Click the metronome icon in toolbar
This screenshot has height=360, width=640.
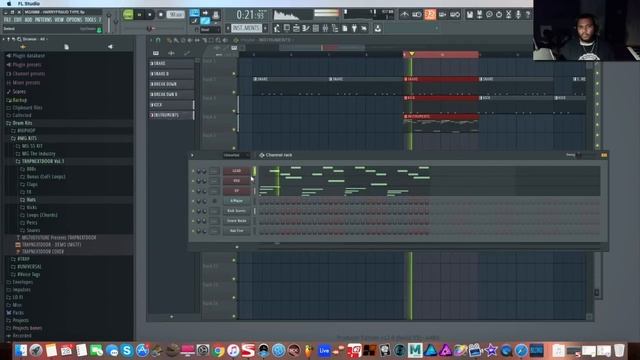click(x=404, y=15)
